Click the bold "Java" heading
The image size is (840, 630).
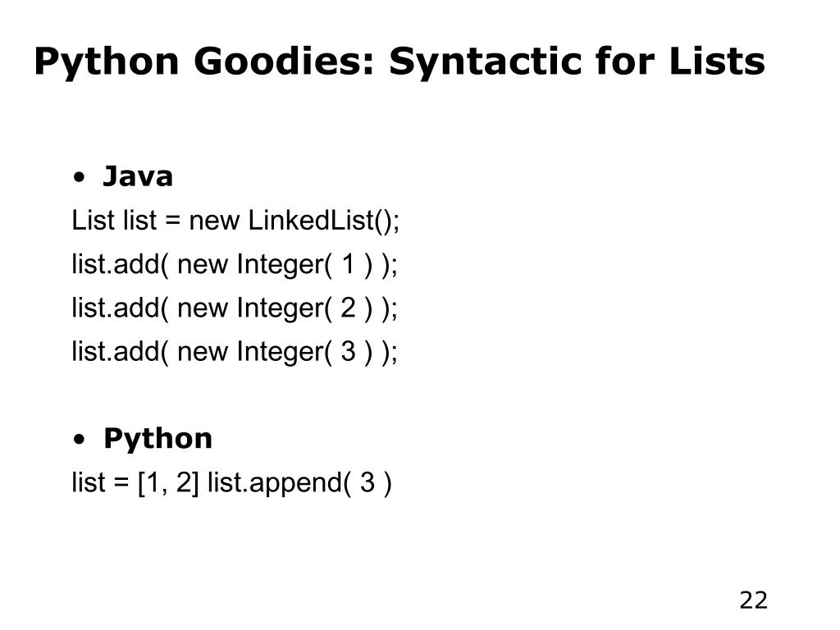pyautogui.click(x=138, y=176)
